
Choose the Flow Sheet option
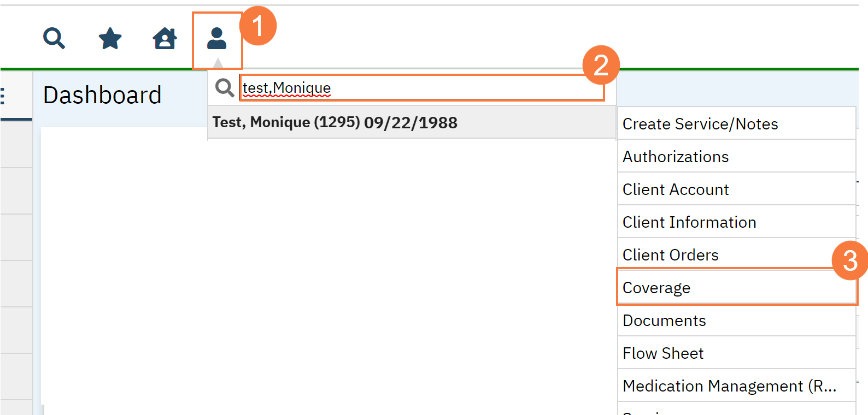[x=663, y=353]
